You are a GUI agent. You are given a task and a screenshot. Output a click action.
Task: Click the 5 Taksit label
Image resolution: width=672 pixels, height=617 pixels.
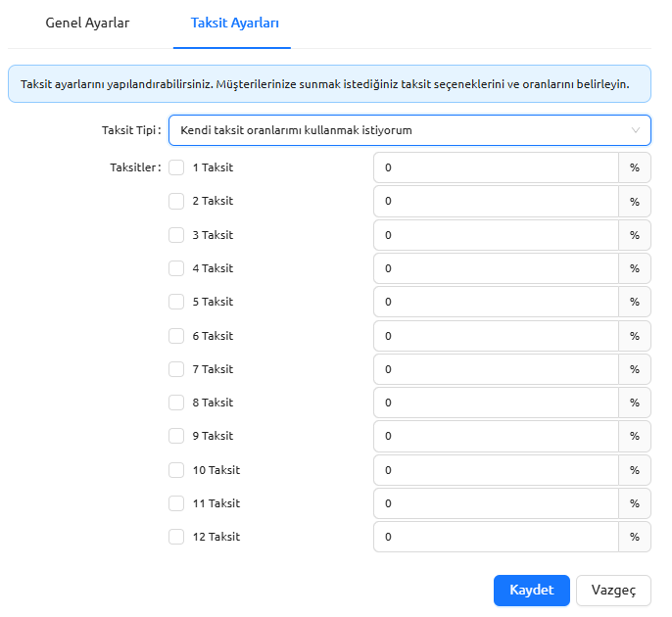coord(213,302)
